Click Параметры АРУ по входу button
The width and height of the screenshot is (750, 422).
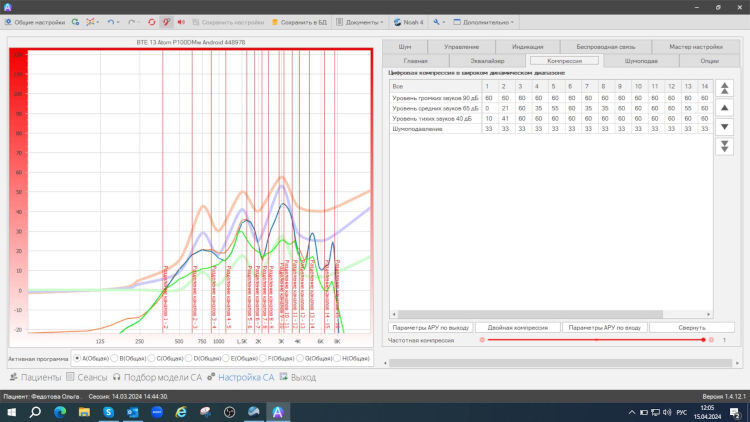(605, 328)
